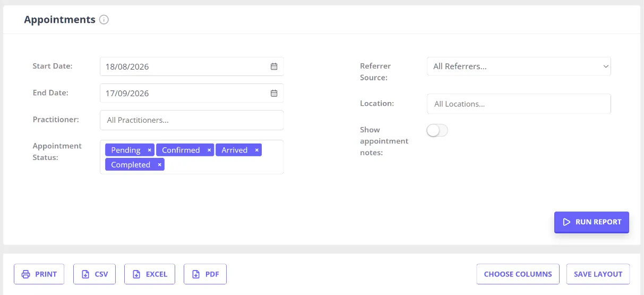Click the Appointments heading
644x295 pixels.
[60, 20]
